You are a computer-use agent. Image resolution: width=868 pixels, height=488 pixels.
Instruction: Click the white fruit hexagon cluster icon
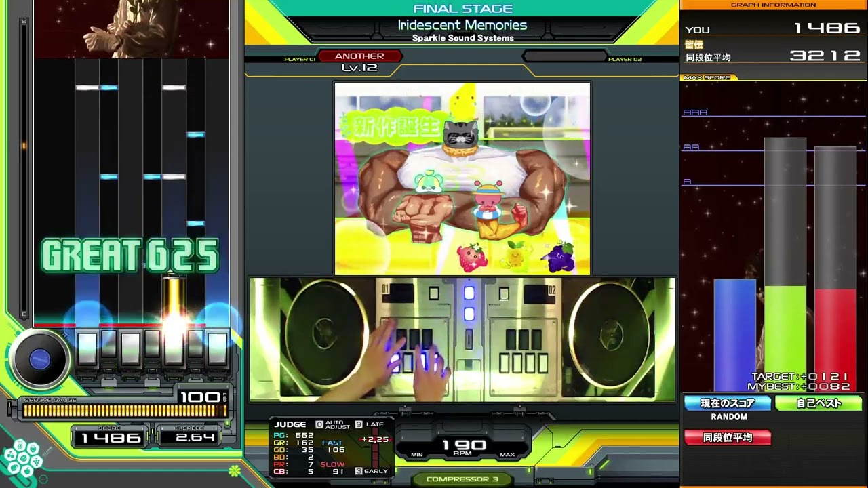tap(23, 459)
